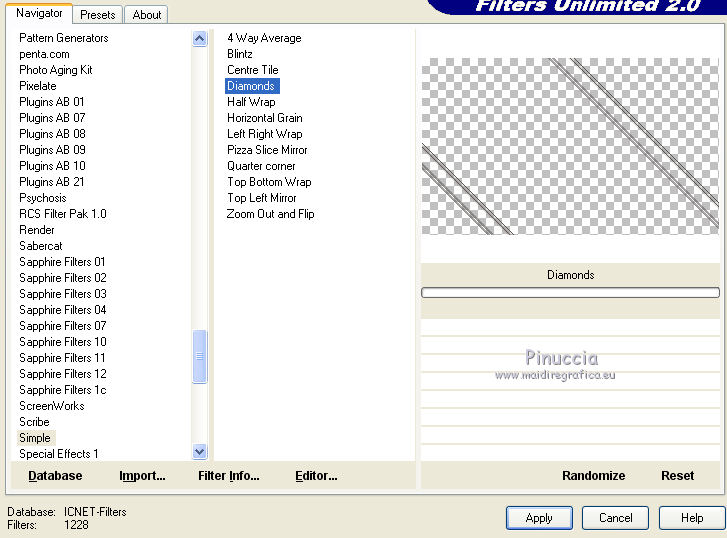Image resolution: width=727 pixels, height=538 pixels.
Task: Randomize the filter settings
Action: point(593,476)
